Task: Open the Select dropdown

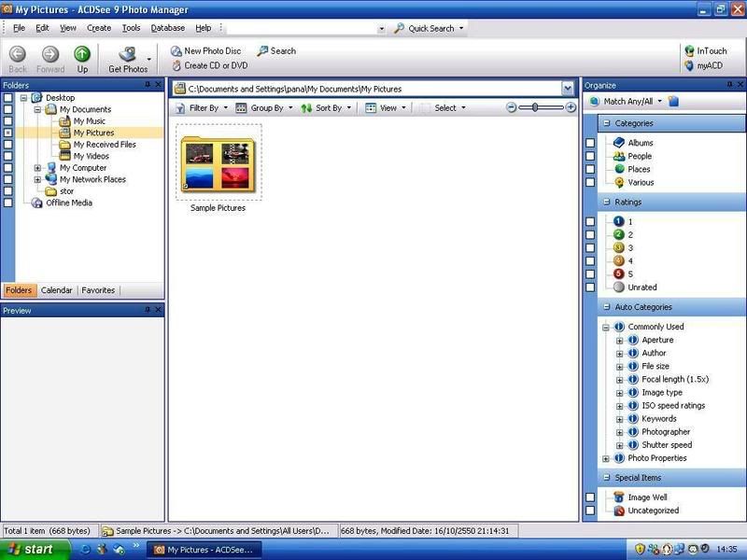Action: point(443,108)
